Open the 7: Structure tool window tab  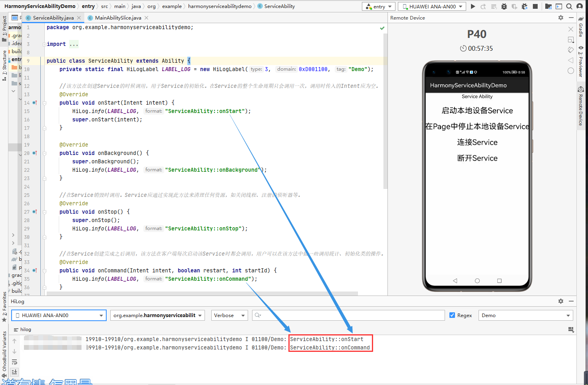[4, 65]
